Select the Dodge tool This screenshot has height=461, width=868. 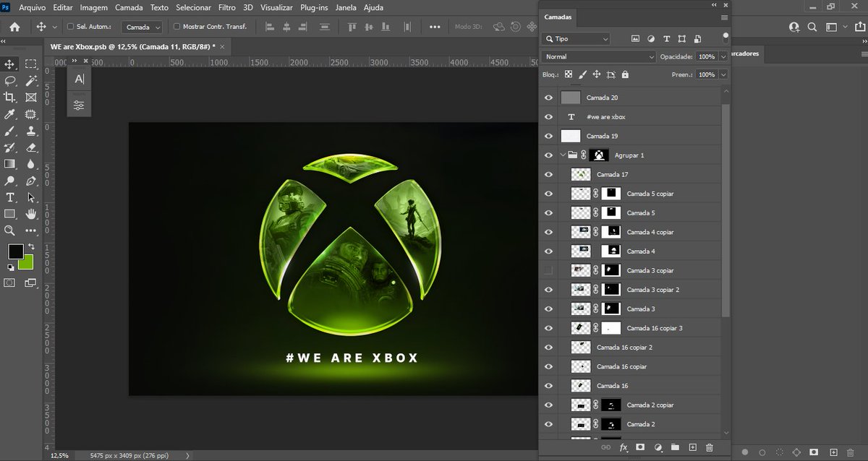coord(10,181)
